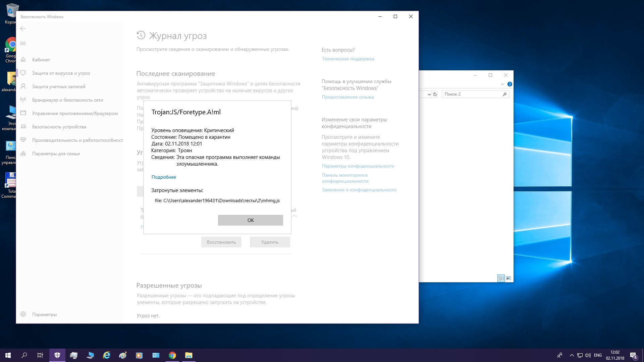Viewport: 644px width, 362px height.
Task: Click Параметры конфиденциальности link
Action: pos(358,166)
